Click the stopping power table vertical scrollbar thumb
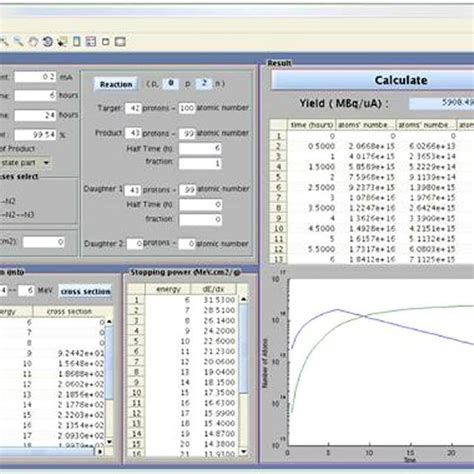The image size is (474, 474). coord(244,349)
